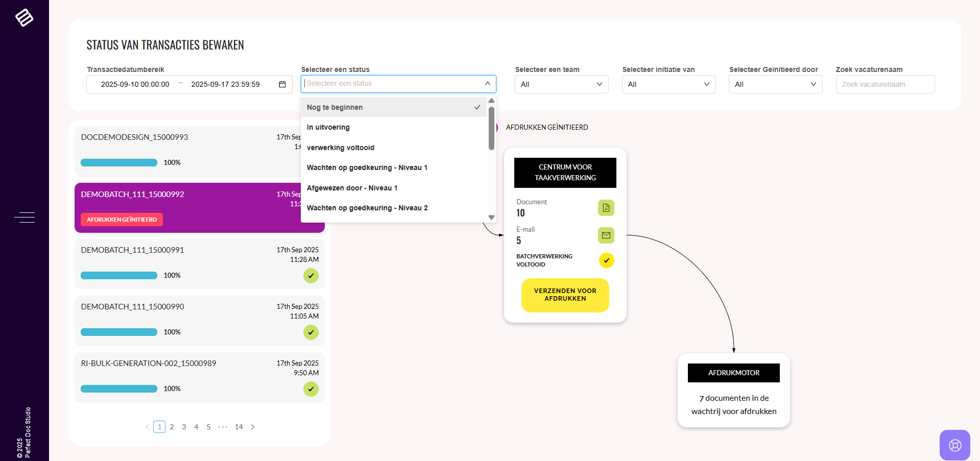Open the purple help support widget

[954, 445]
